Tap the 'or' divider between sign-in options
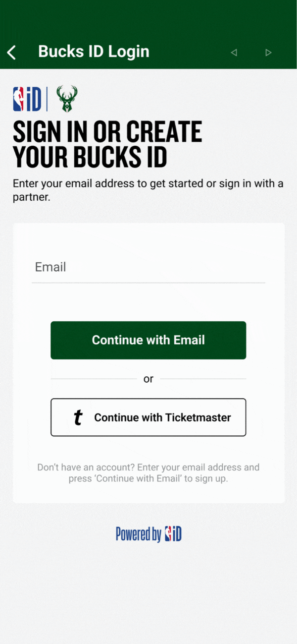This screenshot has width=297, height=644. 148,378
